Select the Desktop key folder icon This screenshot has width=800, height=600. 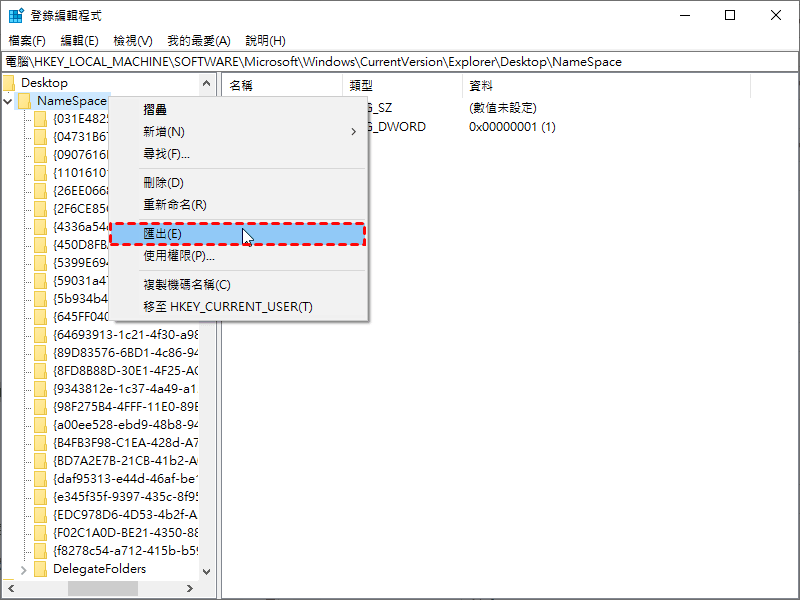click(x=9, y=83)
